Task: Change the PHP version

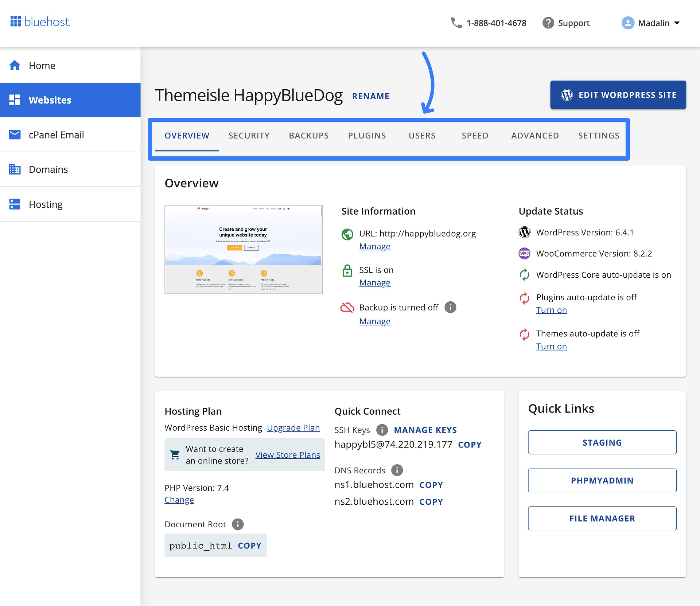Action: click(x=179, y=500)
